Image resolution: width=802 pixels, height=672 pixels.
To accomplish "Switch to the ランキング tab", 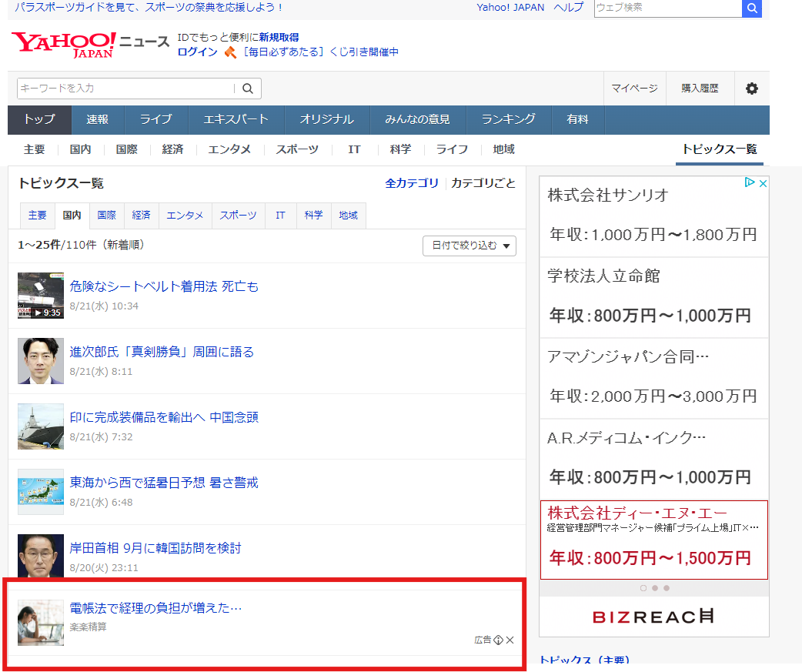I will [508, 120].
